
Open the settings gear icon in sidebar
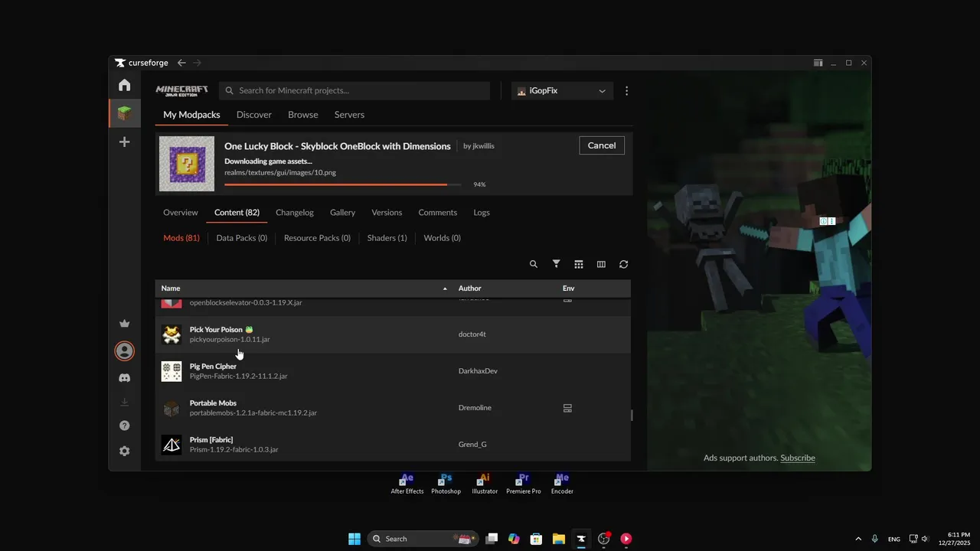124,452
